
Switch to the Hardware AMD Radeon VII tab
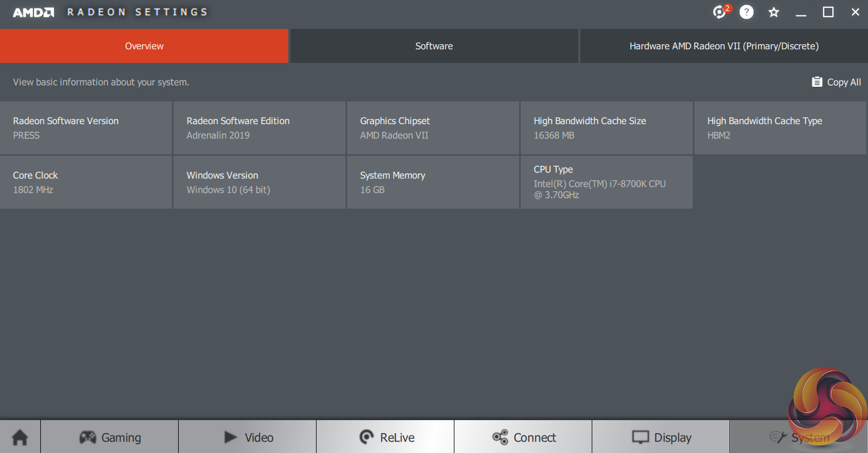coord(724,46)
